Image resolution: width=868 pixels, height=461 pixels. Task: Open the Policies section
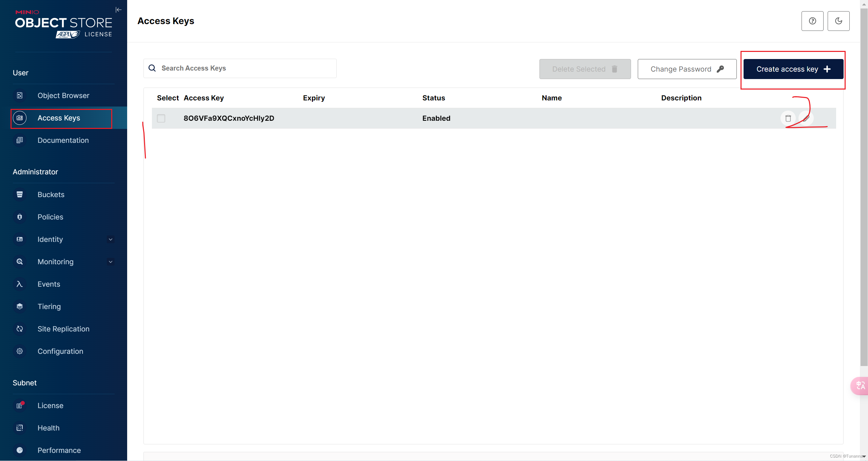coord(50,217)
